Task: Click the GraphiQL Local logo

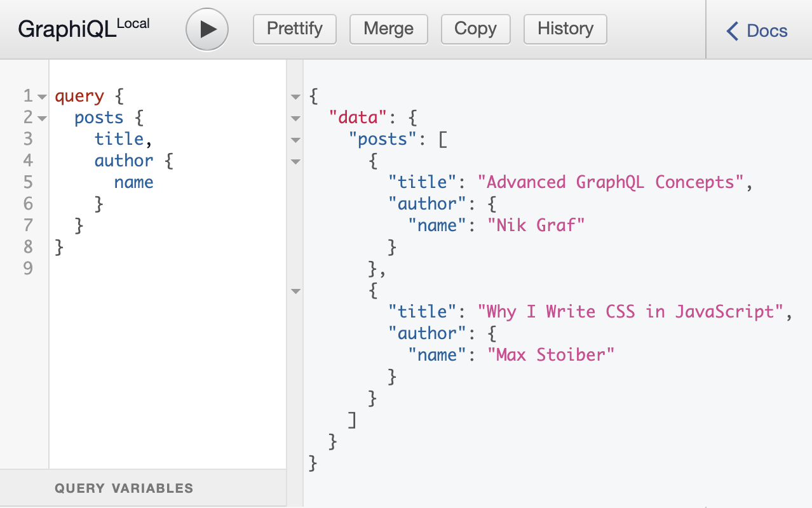Action: pos(83,29)
